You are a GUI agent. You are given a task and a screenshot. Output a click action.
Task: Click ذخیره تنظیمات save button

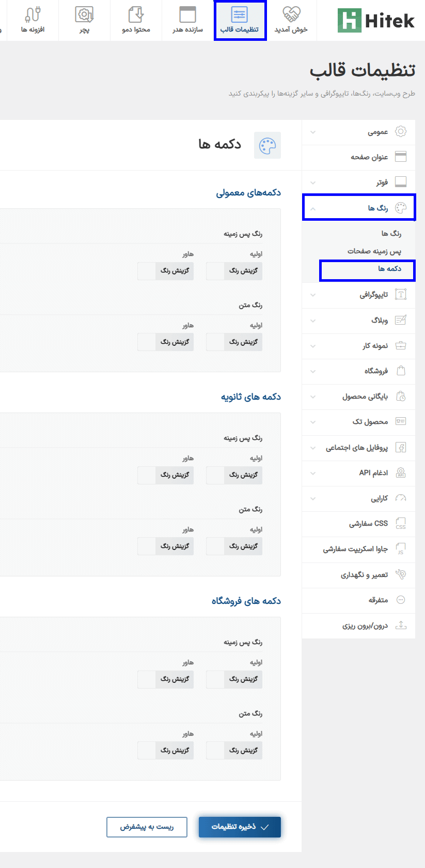pyautogui.click(x=240, y=827)
